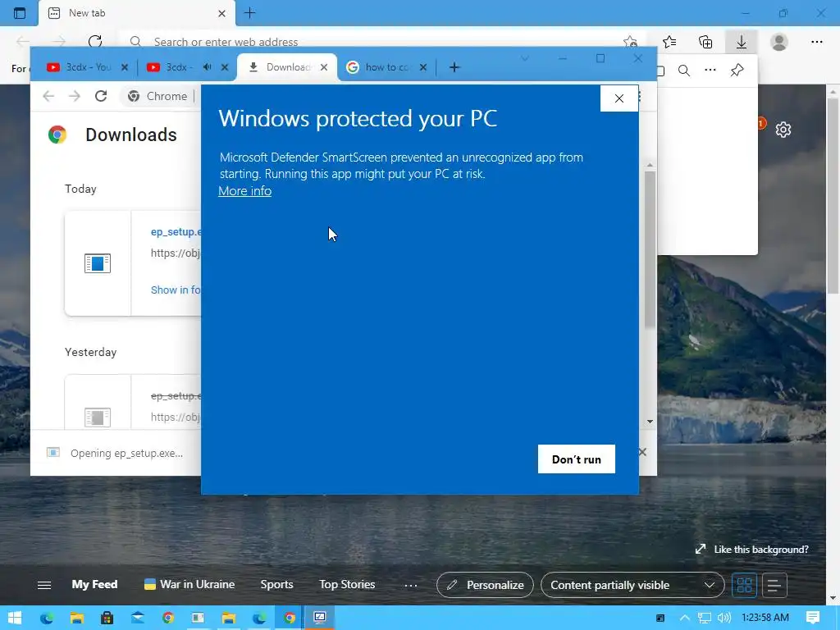Click the Personalize button

click(485, 585)
